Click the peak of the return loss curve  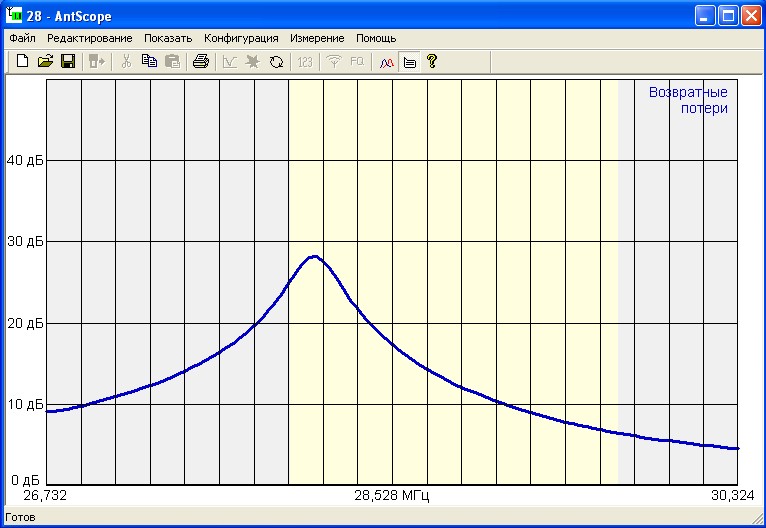click(x=314, y=257)
